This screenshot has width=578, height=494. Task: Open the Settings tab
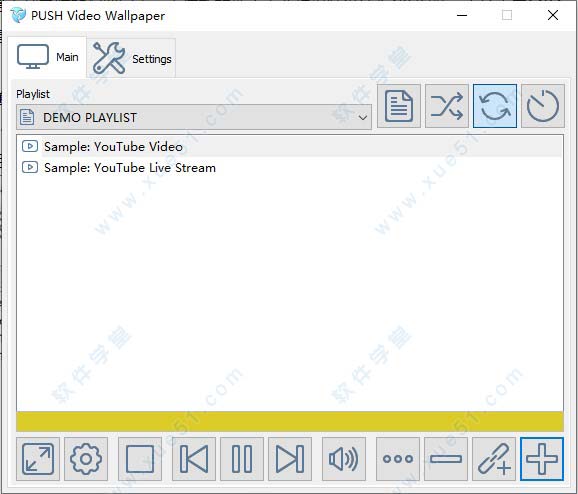(x=131, y=58)
